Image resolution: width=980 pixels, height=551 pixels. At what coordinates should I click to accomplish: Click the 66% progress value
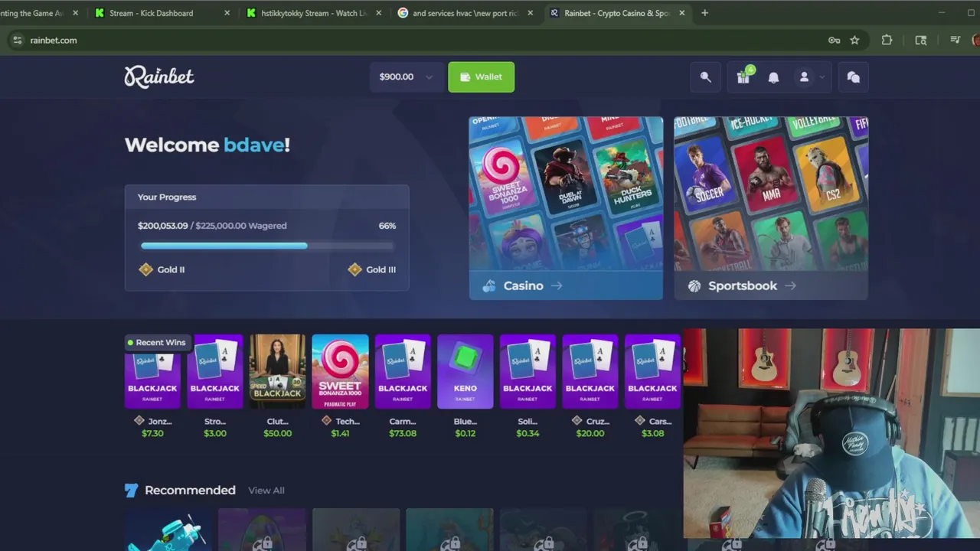point(387,226)
